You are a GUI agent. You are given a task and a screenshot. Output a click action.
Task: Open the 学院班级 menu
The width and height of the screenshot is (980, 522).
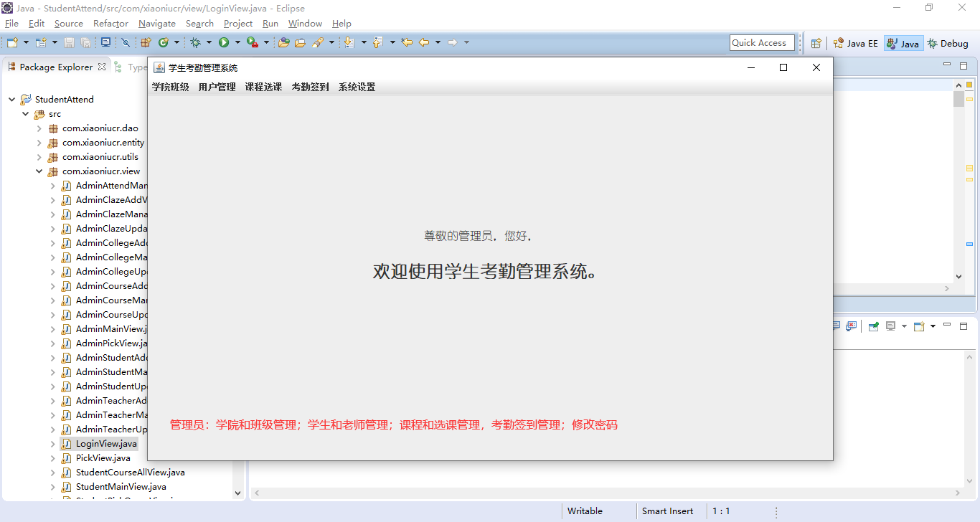pos(170,87)
